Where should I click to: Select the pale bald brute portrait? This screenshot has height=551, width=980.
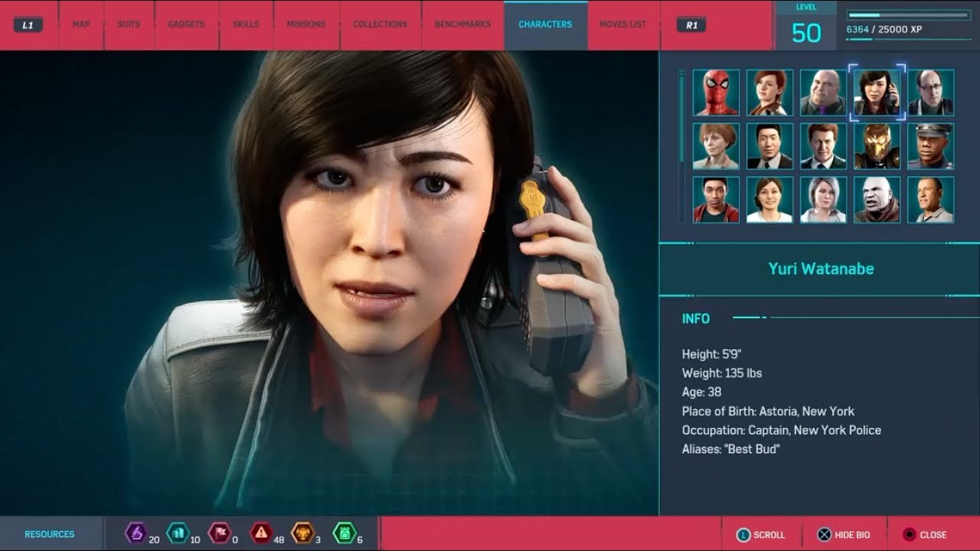click(x=877, y=200)
